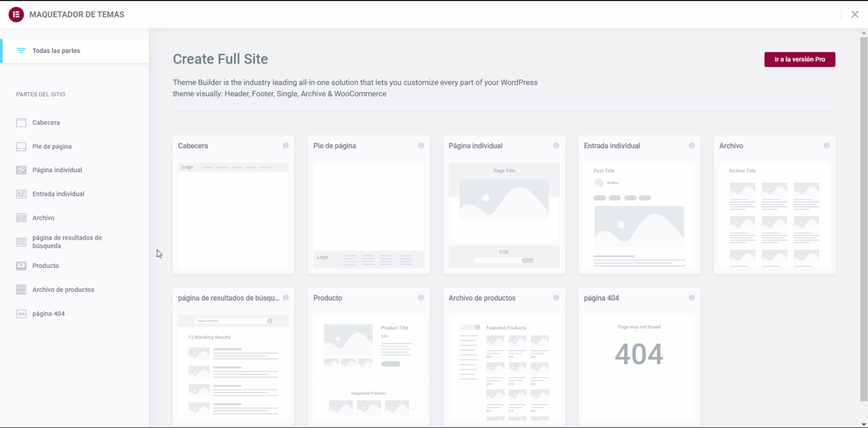Click the Cabecera sidebar icon
Screen dimensions: 868x428
(x=21, y=123)
